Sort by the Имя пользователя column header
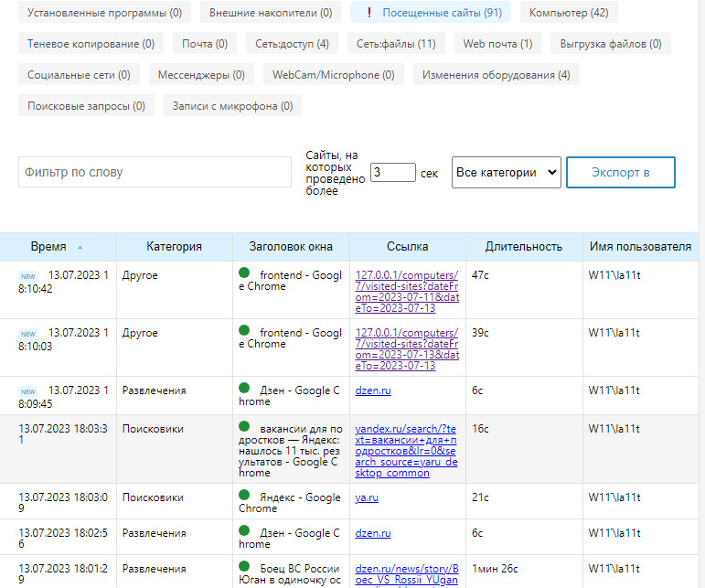 pos(640,246)
